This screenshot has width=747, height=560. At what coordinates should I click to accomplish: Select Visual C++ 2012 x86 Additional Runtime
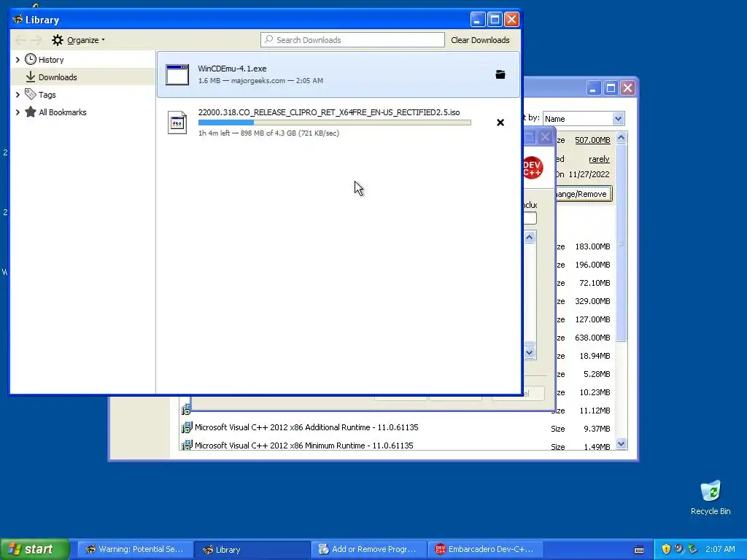[x=306, y=427]
